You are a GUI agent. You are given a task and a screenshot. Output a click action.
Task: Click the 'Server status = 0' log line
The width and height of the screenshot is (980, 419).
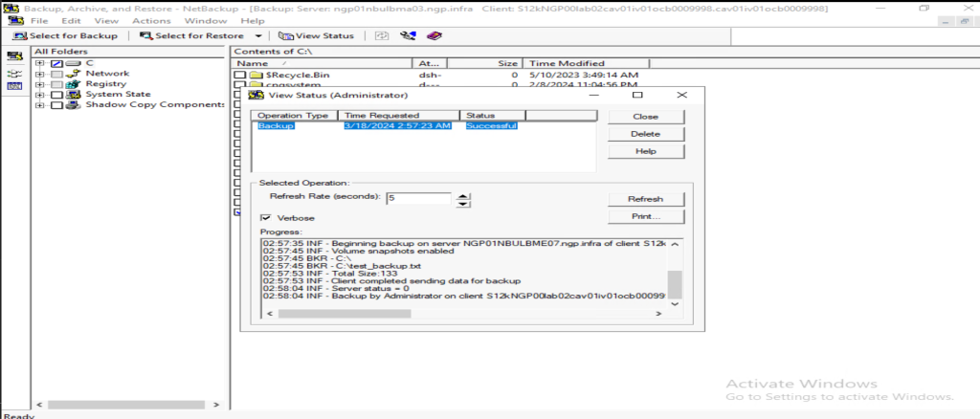[x=336, y=289]
